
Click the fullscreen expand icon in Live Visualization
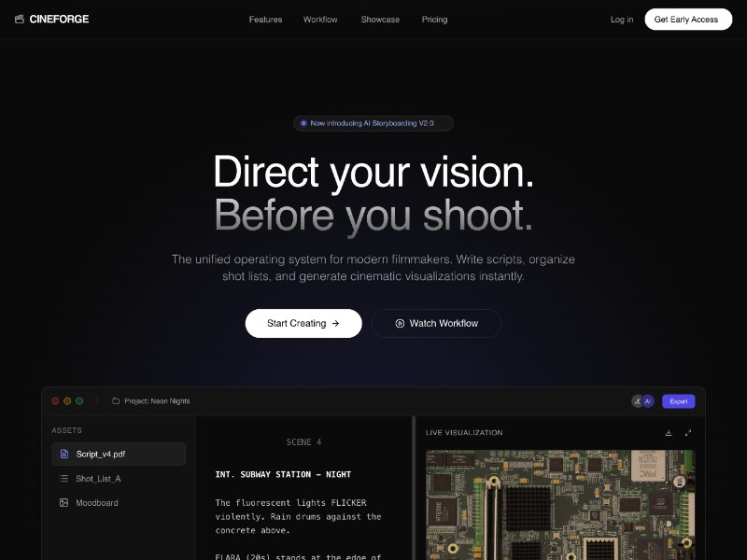pyautogui.click(x=688, y=432)
